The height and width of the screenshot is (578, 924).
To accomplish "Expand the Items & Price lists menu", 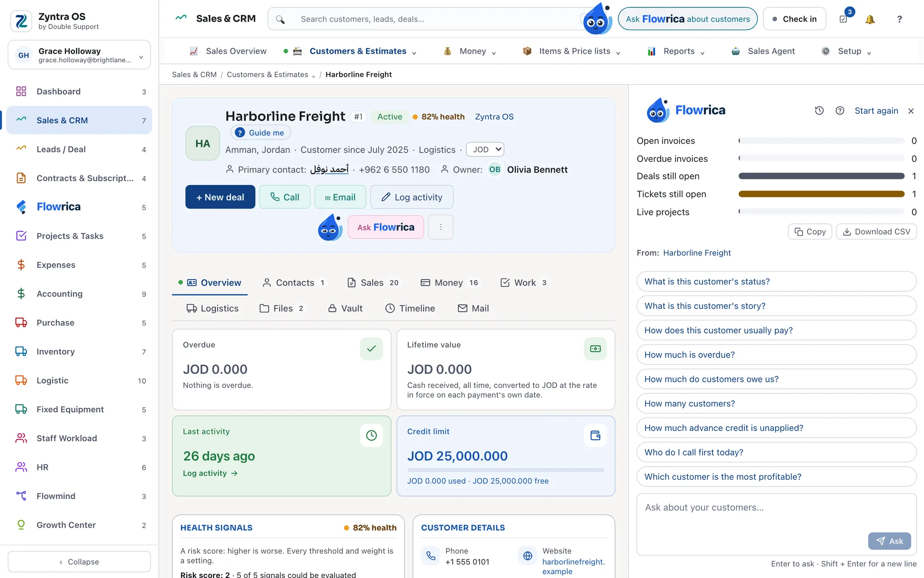I will point(618,53).
